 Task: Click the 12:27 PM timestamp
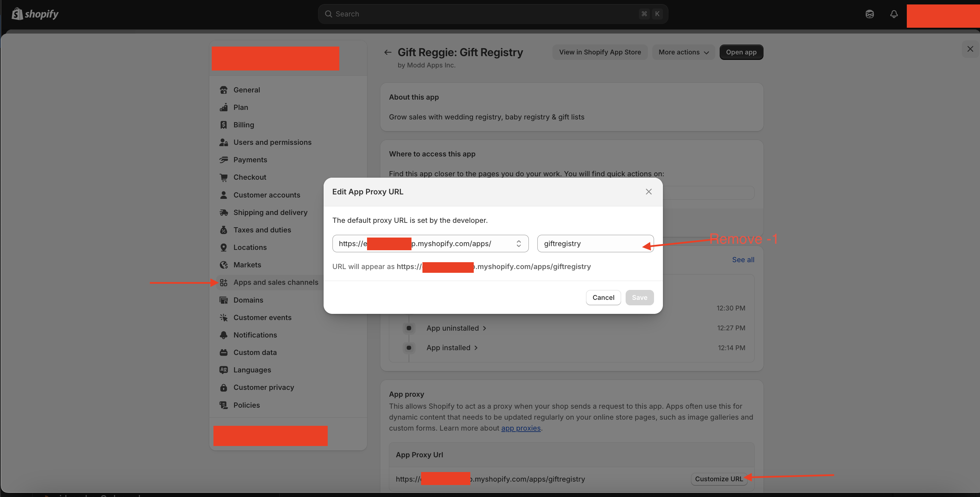[731, 328]
